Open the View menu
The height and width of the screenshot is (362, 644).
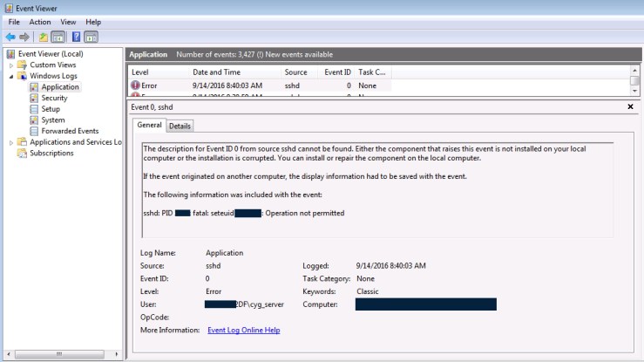(x=68, y=22)
